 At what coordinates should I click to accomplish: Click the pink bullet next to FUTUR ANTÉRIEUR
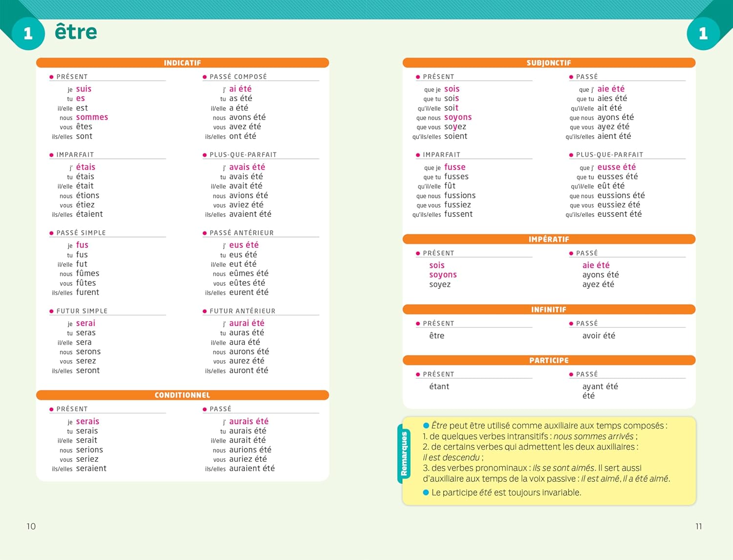[x=205, y=311]
